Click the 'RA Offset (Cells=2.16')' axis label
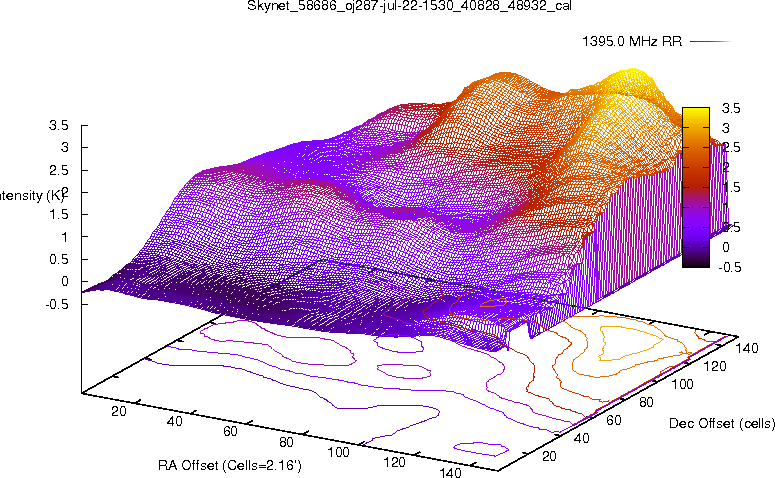 (230, 465)
